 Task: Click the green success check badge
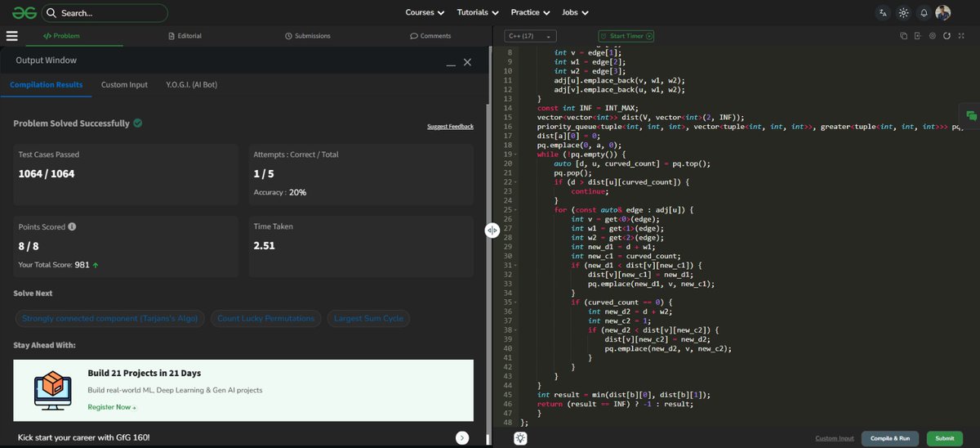pos(138,123)
